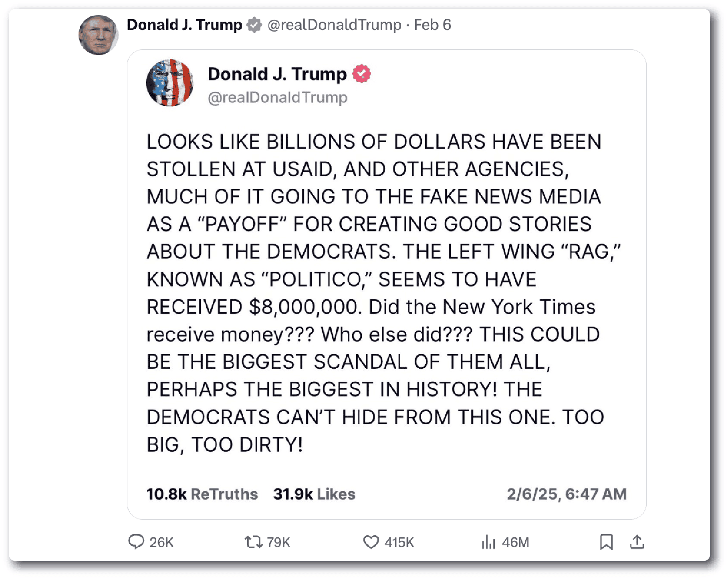Click the repost arrows icon
This screenshot has height=579, width=728.
tap(254, 542)
